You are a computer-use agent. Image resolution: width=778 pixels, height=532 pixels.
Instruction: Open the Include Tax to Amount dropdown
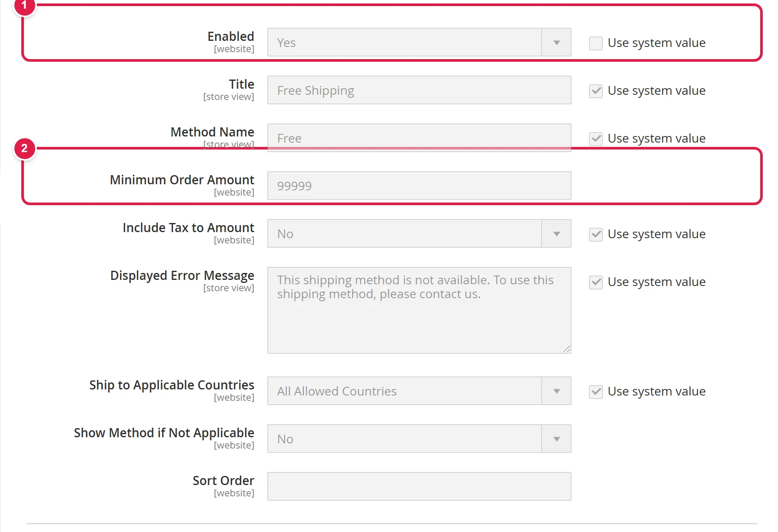419,233
